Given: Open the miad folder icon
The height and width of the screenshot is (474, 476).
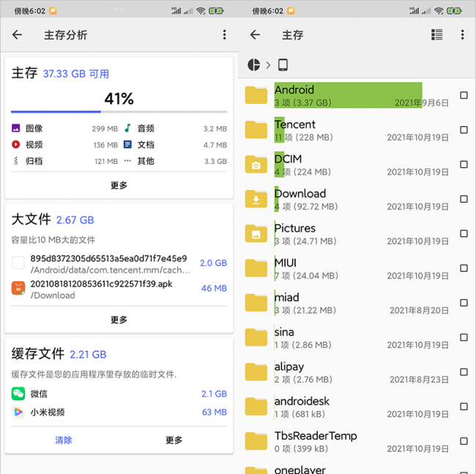Looking at the screenshot, I should pyautogui.click(x=256, y=303).
